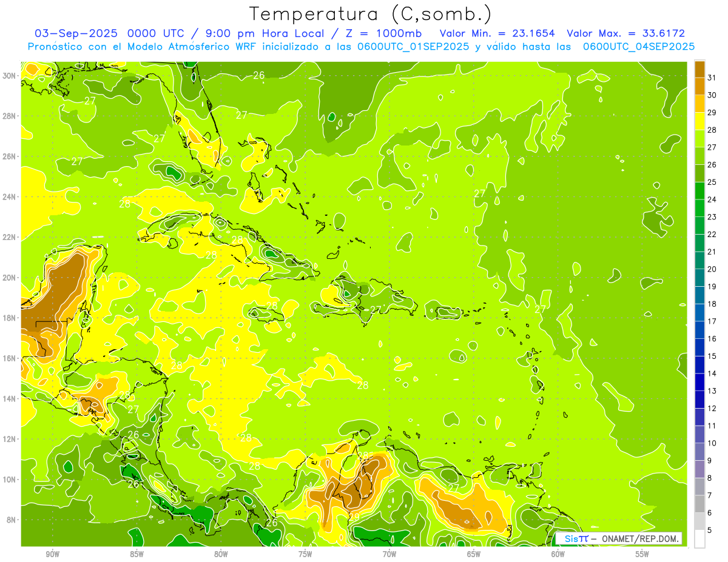Image resolution: width=728 pixels, height=562 pixels.
Task: Click the color bar swatch between 13 and 14
Action: click(699, 382)
